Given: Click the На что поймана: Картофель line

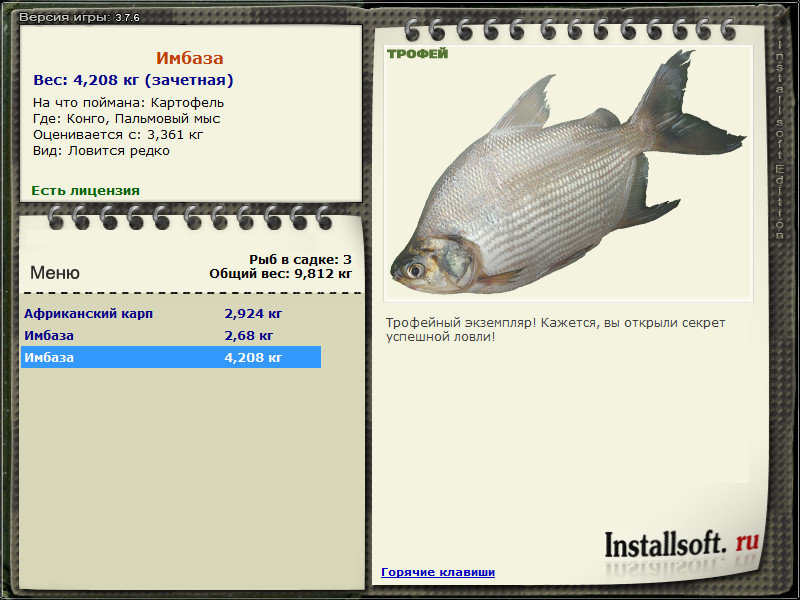Looking at the screenshot, I should point(129,103).
